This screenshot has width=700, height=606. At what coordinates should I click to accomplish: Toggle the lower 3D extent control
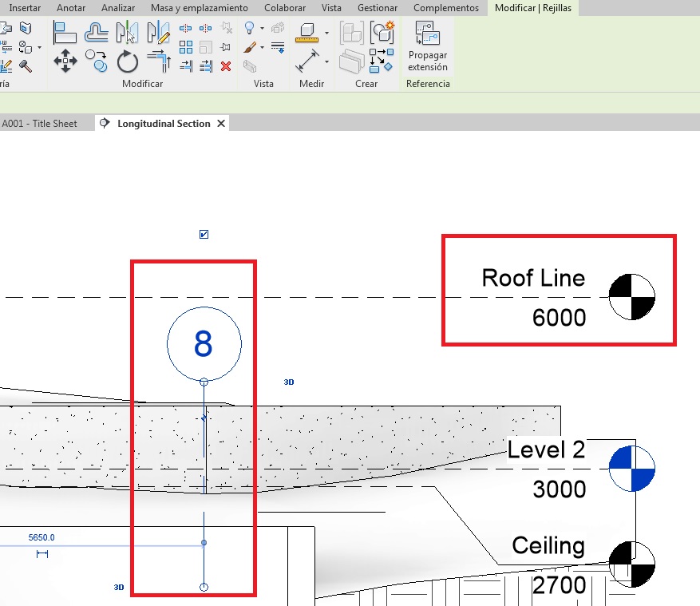(119, 587)
